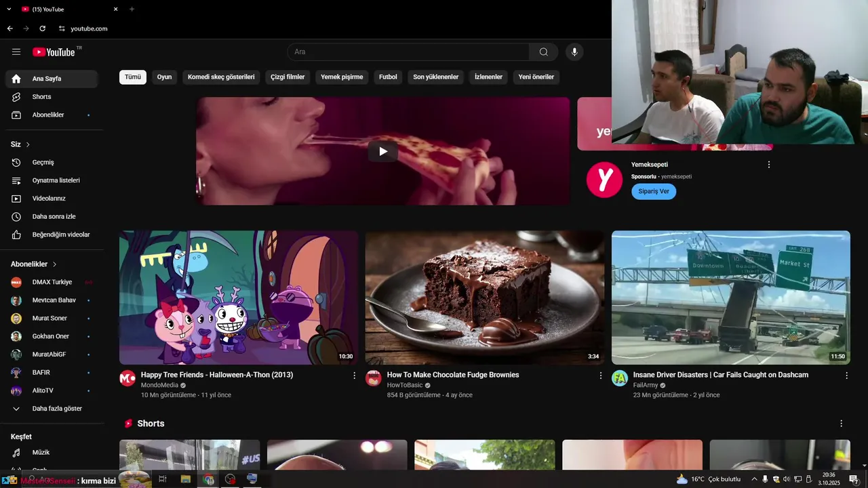The height and width of the screenshot is (488, 868).
Task: Click the search magnifier button
Action: [x=544, y=52]
